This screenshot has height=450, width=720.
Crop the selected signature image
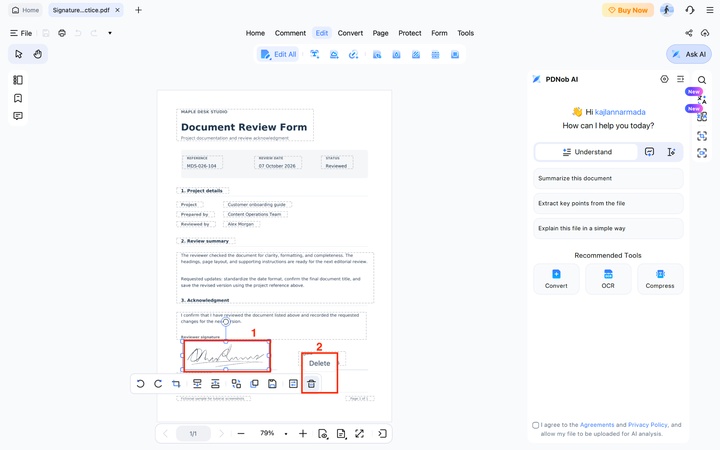[x=176, y=384]
